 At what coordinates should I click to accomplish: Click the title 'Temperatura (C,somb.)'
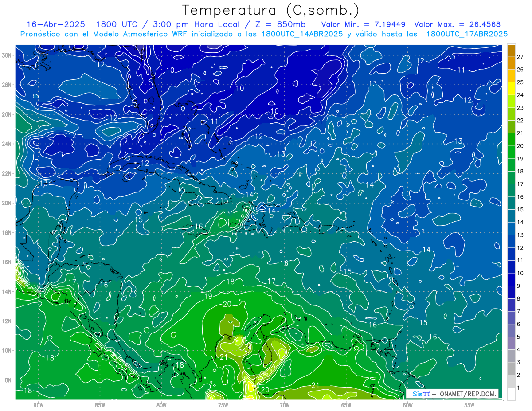tap(270, 10)
